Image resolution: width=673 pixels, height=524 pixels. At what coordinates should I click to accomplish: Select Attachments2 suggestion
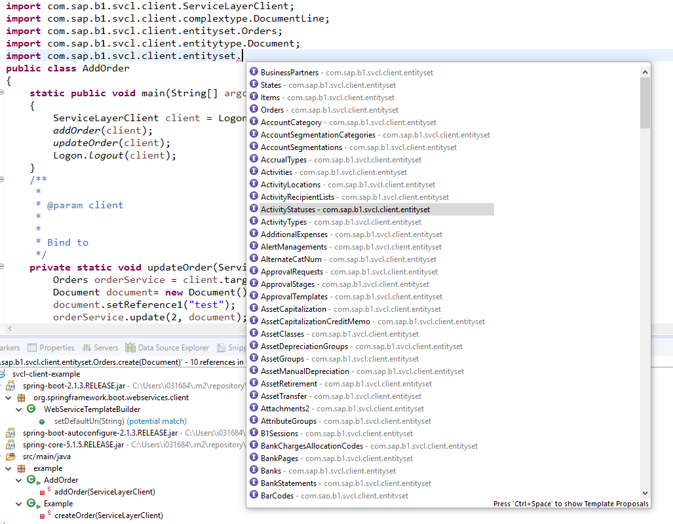(x=336, y=409)
